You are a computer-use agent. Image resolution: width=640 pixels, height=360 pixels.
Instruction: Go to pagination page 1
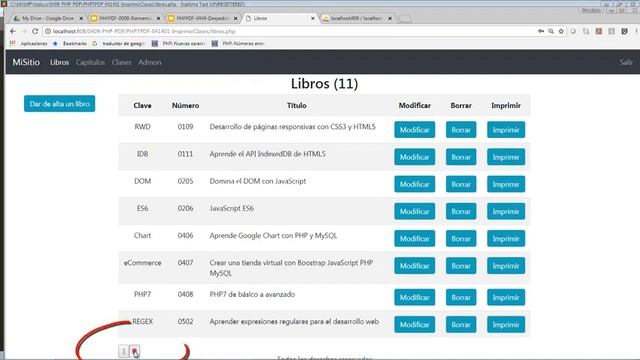coord(124,351)
